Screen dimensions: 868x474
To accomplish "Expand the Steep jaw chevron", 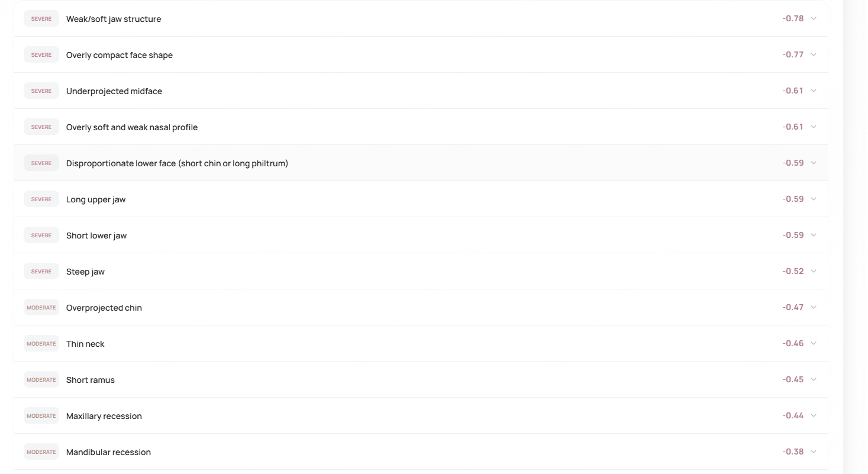I will [814, 271].
